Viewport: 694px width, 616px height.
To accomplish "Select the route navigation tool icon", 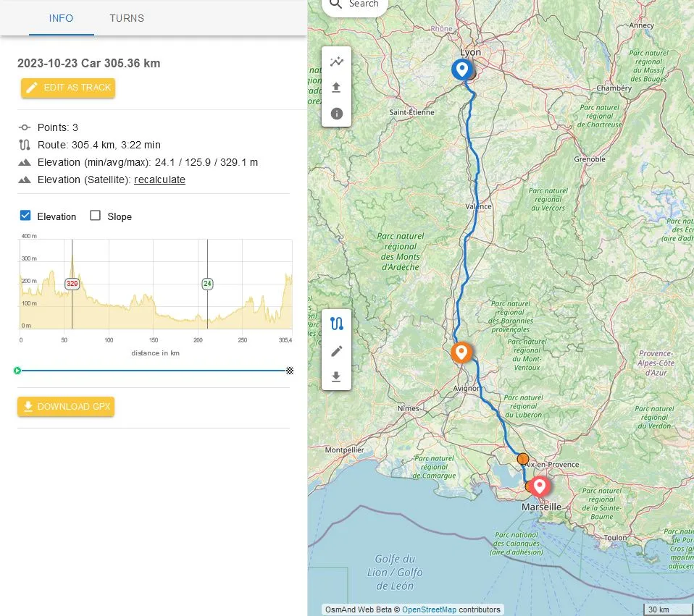I will pyautogui.click(x=336, y=324).
